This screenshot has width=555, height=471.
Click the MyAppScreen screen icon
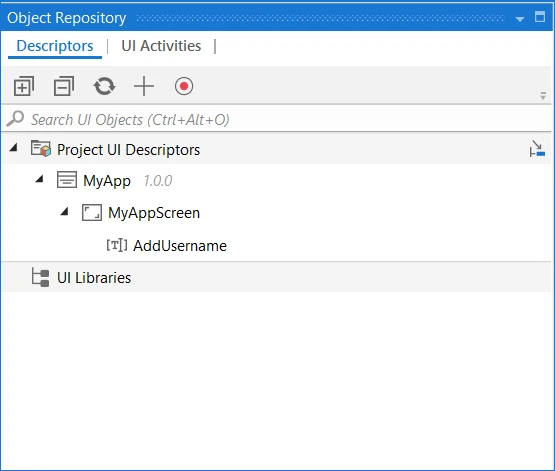92,212
